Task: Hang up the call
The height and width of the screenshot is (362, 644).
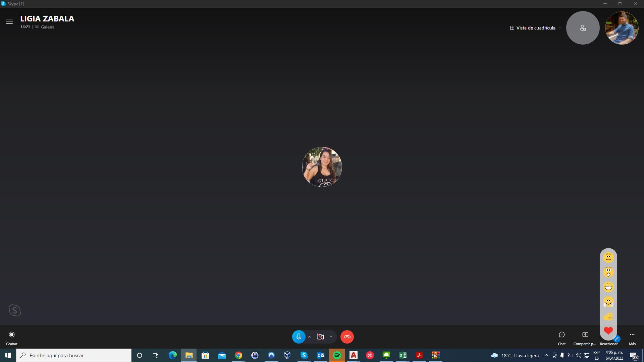Action: pos(347,337)
